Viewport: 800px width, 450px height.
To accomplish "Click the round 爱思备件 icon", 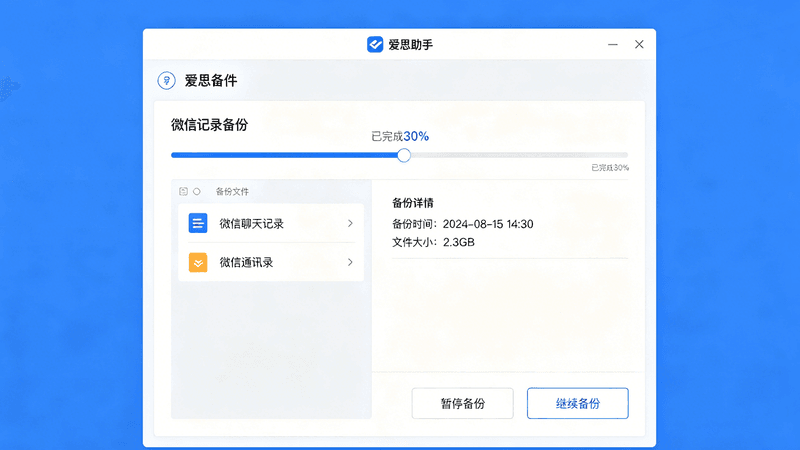I will 166,81.
